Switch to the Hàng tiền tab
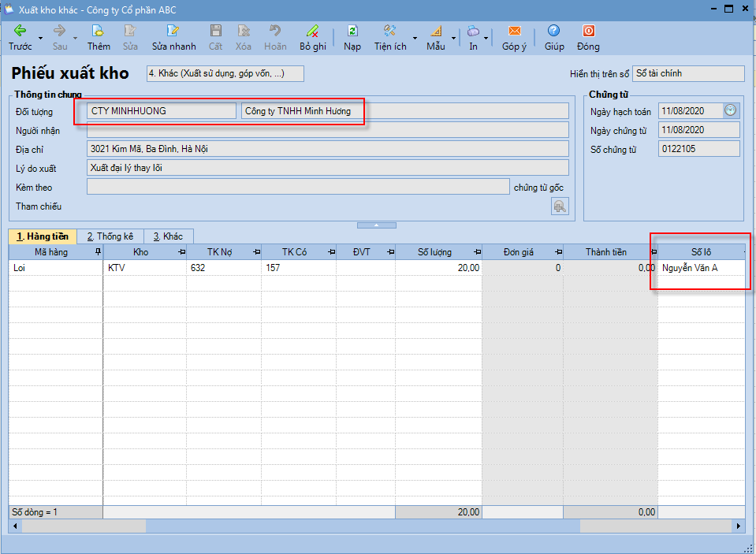The image size is (756, 554). [x=43, y=236]
